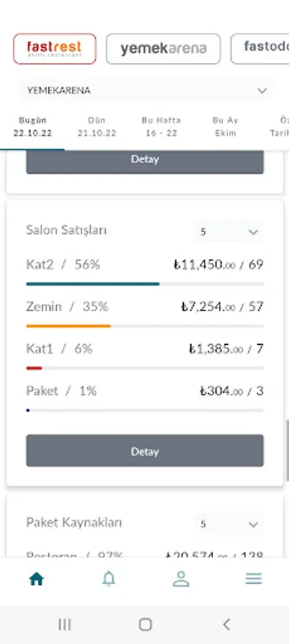Image resolution: width=289 pixels, height=644 pixels.
Task: Open Salon Satışları count dropdown
Action: 229,232
